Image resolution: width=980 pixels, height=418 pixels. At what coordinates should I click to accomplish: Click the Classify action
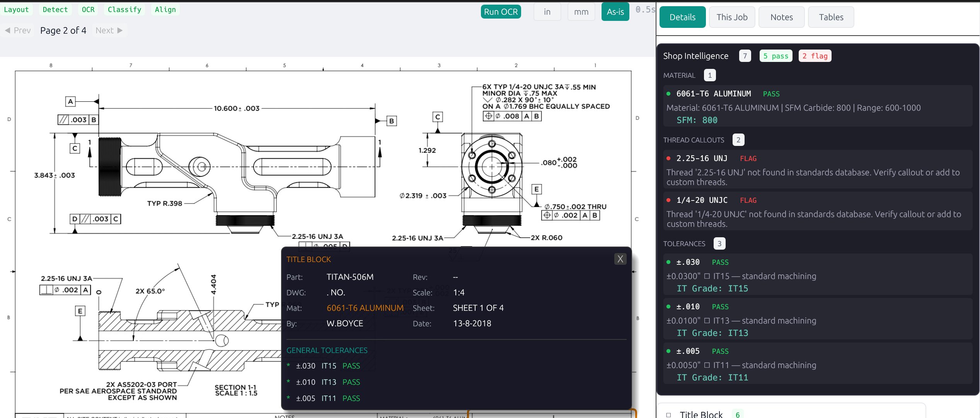click(x=124, y=9)
